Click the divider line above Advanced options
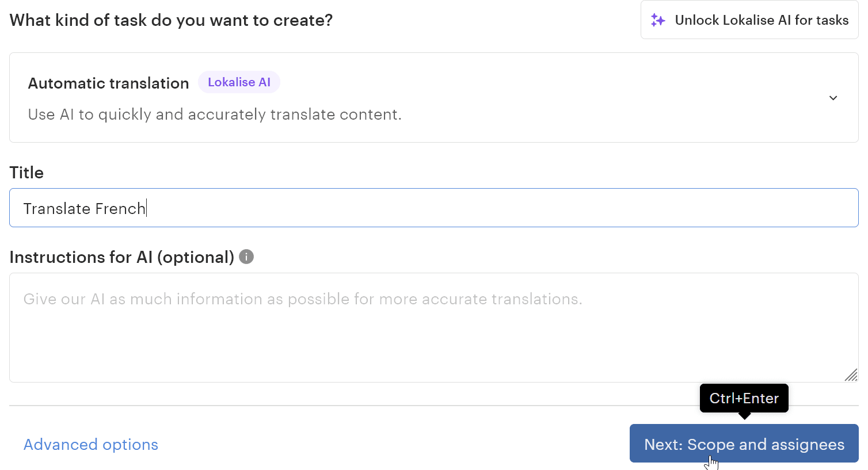This screenshot has height=470, width=868. click(x=345, y=406)
